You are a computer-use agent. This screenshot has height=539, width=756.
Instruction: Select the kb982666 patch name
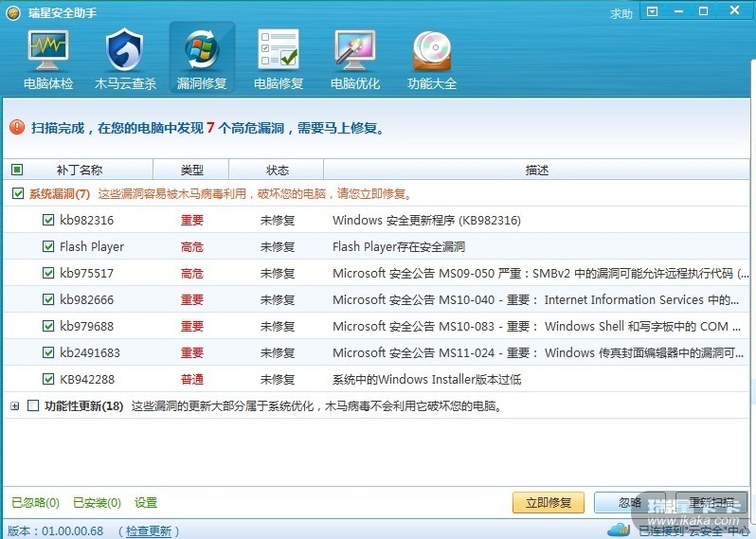coord(87,300)
